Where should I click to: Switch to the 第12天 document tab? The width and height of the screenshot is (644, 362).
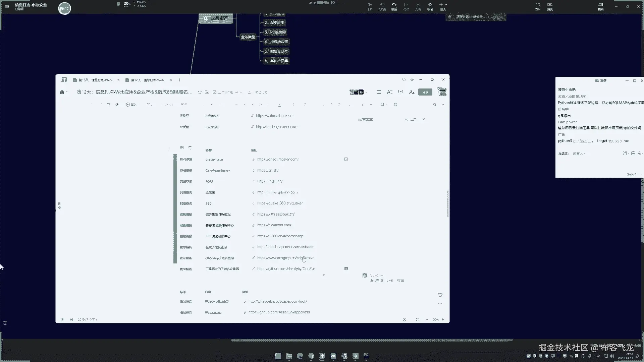pos(148,80)
